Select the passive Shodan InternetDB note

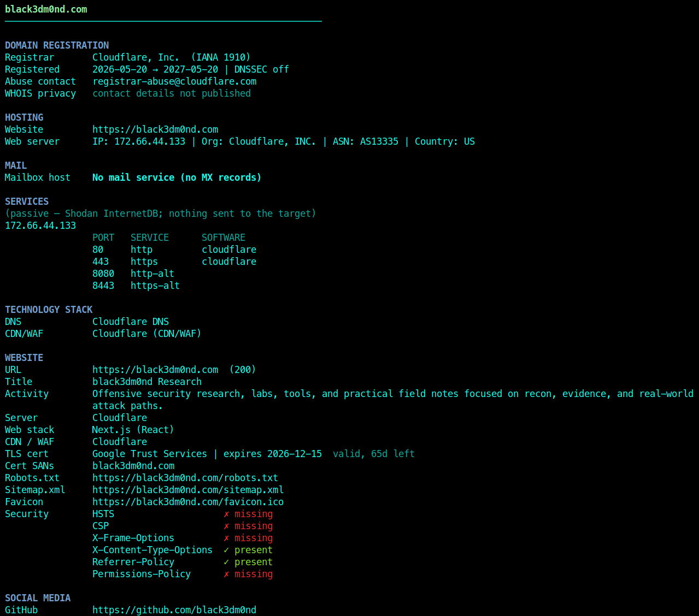[x=161, y=214]
